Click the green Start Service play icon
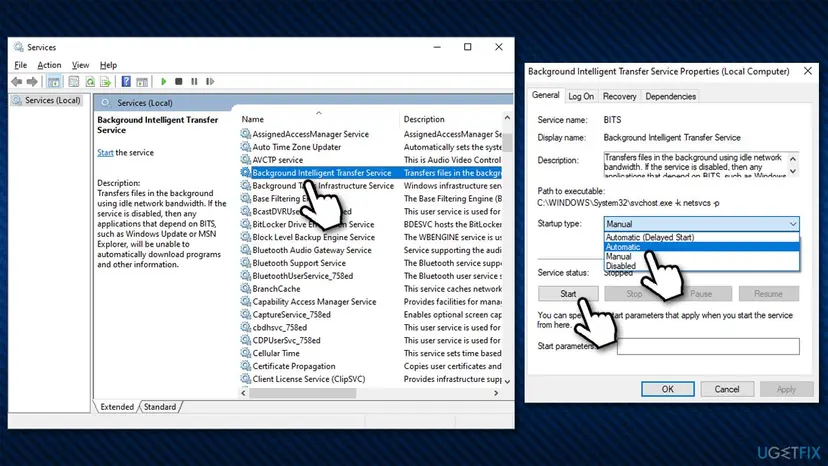 [164, 81]
